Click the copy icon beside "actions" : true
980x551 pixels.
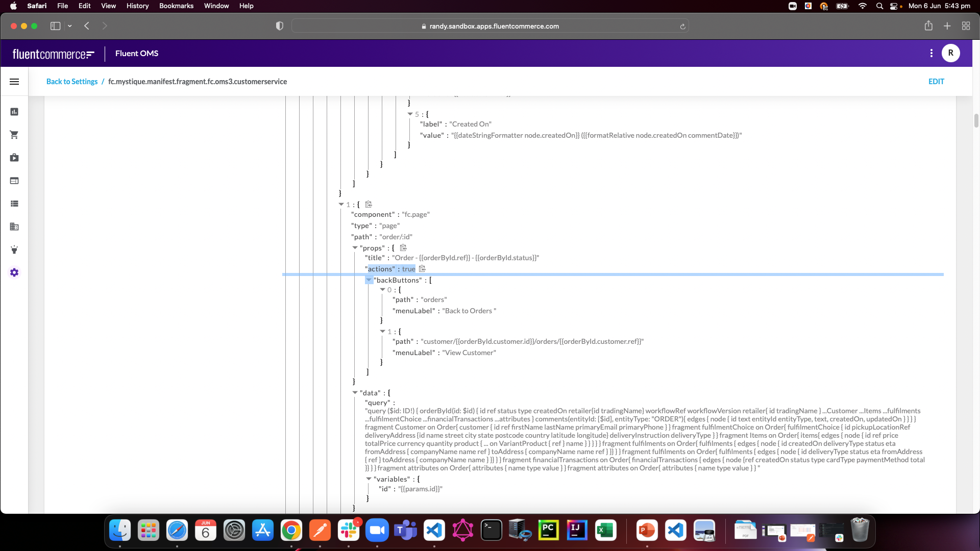(422, 269)
